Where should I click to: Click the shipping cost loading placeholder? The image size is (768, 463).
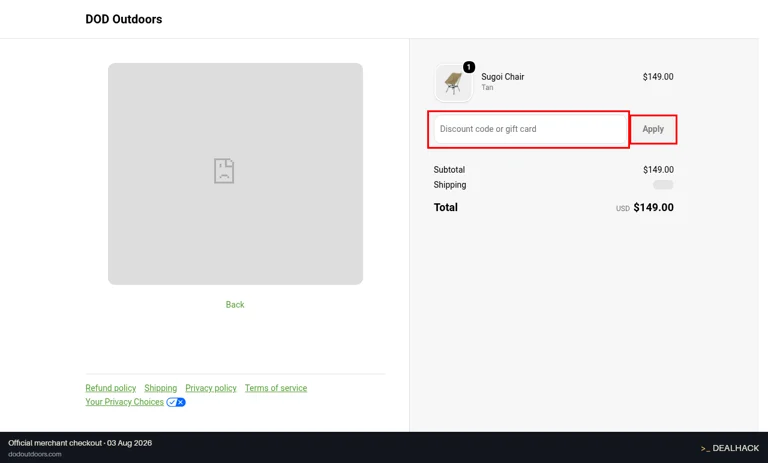point(663,185)
